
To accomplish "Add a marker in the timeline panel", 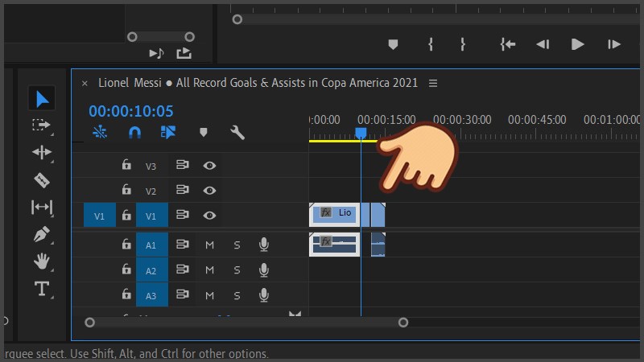I will click(x=204, y=132).
